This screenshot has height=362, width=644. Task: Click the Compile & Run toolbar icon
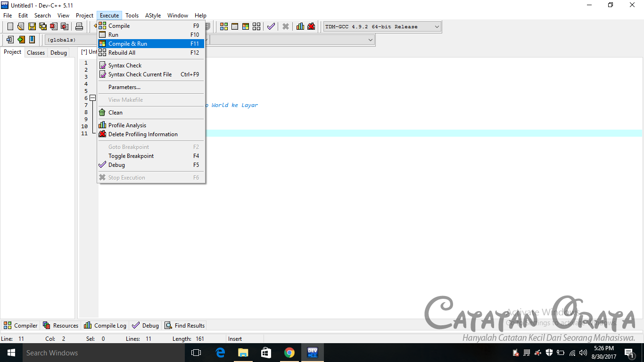(246, 26)
